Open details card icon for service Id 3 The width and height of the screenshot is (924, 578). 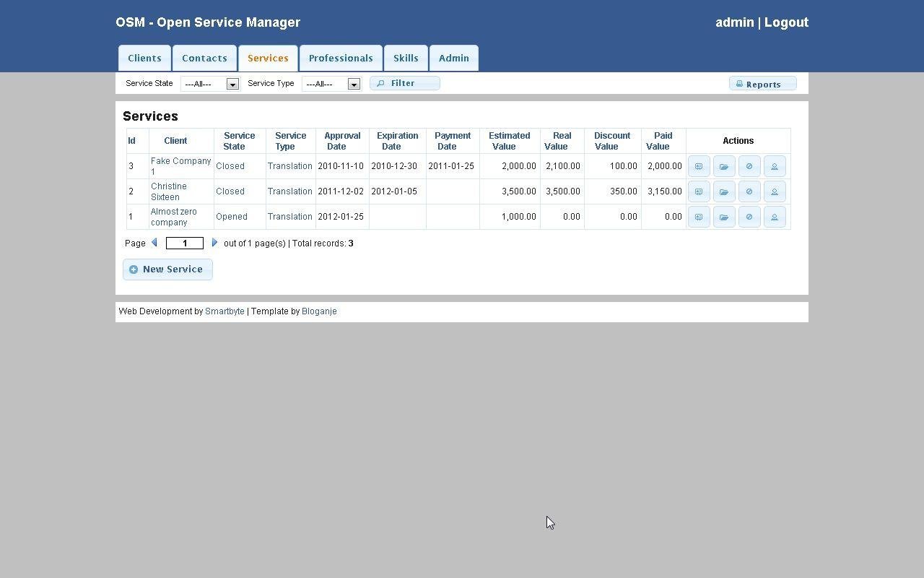698,166
